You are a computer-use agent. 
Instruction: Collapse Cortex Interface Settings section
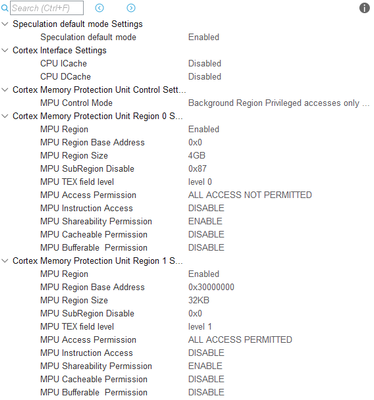tap(5, 50)
